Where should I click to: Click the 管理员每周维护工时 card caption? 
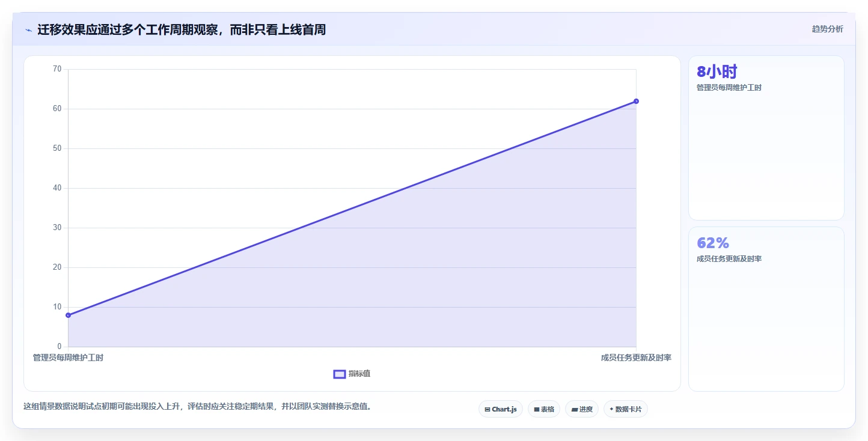729,88
